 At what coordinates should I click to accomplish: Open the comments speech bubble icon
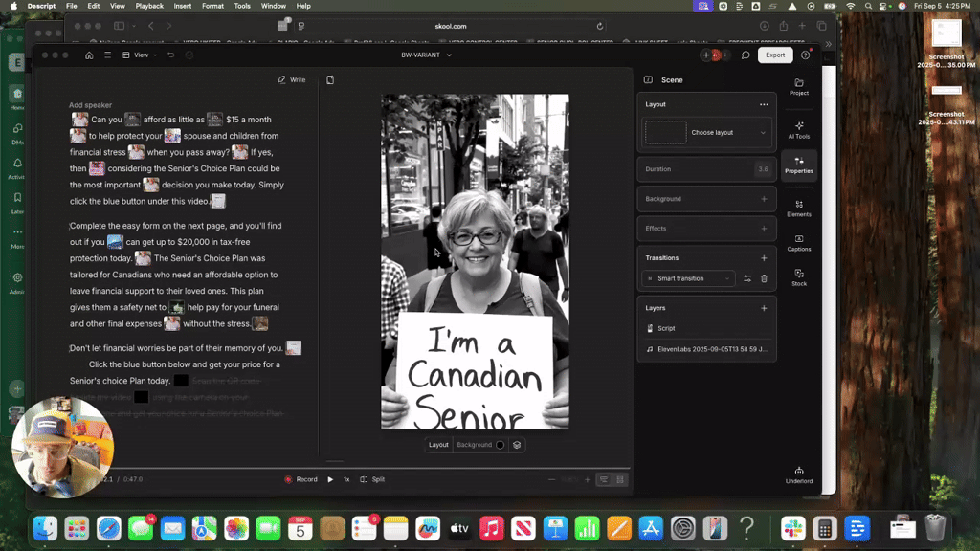746,55
